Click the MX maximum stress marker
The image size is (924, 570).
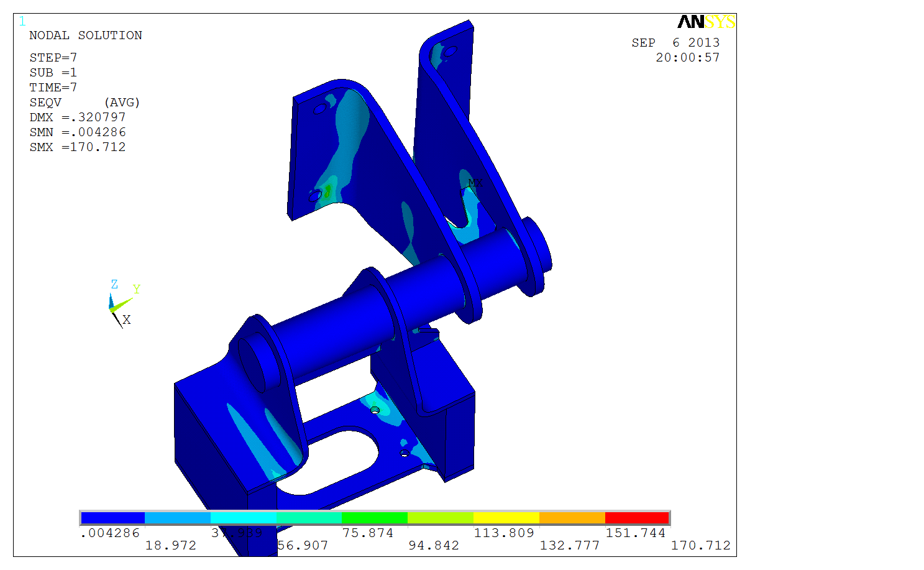click(x=475, y=183)
